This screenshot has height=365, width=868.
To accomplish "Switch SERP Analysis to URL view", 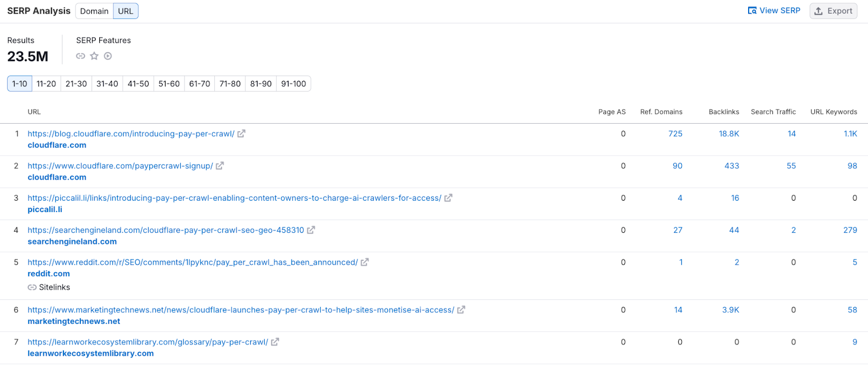I will click(126, 11).
